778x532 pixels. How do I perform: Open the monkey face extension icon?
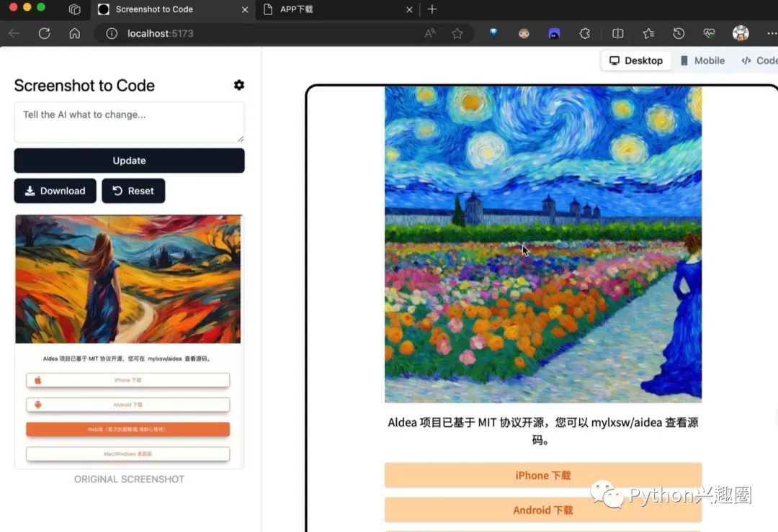524,33
